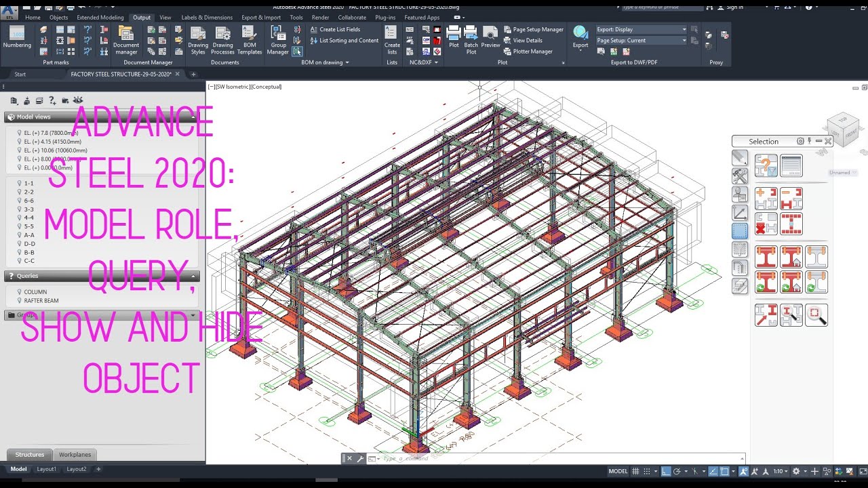Switch to the Home ribbon tab
The image size is (868, 488).
[33, 18]
